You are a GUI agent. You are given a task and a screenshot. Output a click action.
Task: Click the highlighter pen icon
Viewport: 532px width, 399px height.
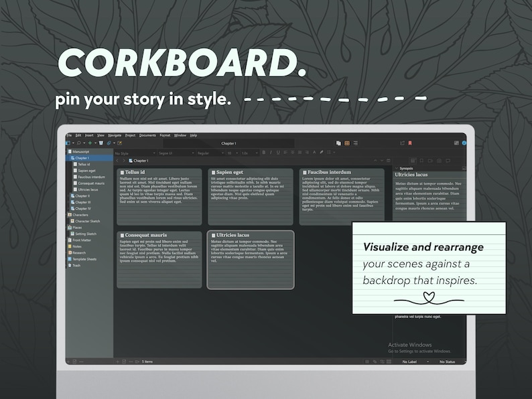click(322, 153)
